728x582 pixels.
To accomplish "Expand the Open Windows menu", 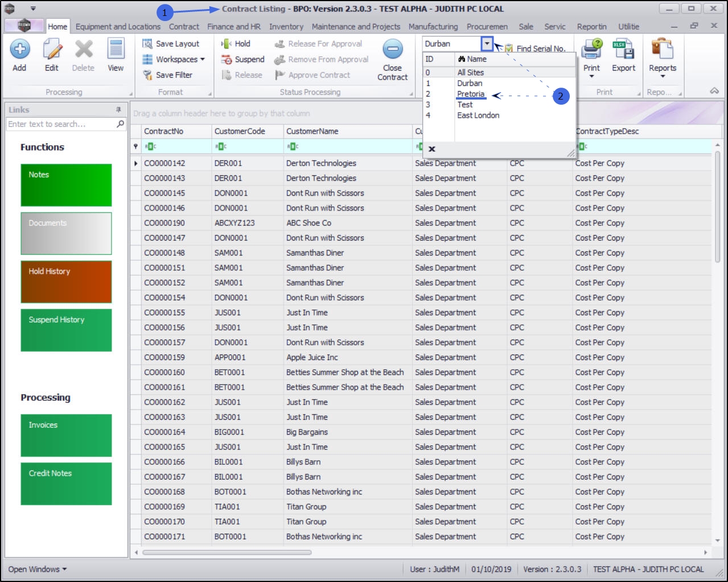I will [x=38, y=569].
